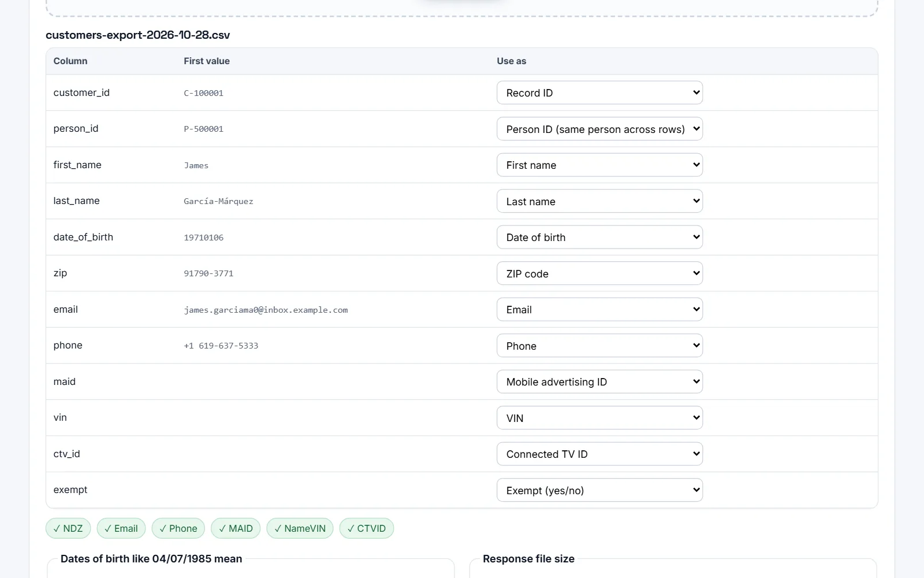This screenshot has width=924, height=578.
Task: Open the Last name mapping dropdown
Action: coord(599,201)
